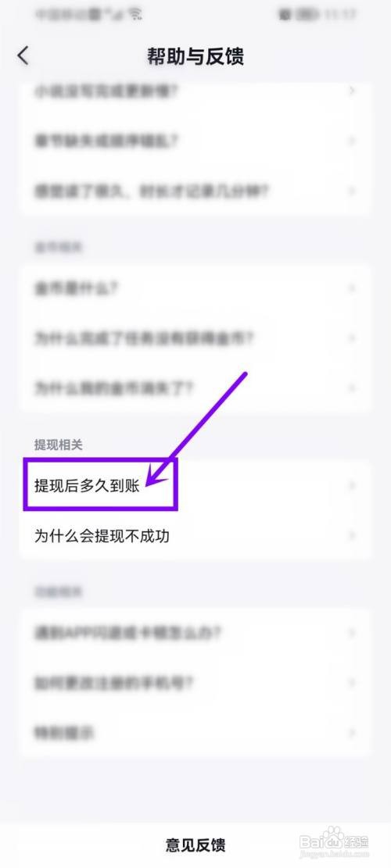Viewport: 391px width, 868px height.
Task: Tap the chevron icon for 章节缺失或顺序错乱
Action: pos(351,141)
